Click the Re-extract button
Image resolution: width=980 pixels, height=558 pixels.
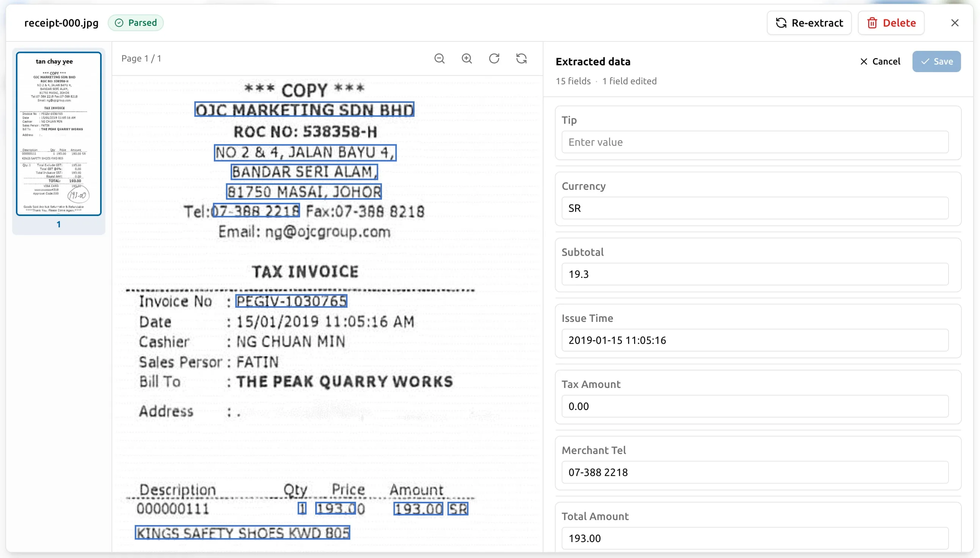pyautogui.click(x=809, y=23)
